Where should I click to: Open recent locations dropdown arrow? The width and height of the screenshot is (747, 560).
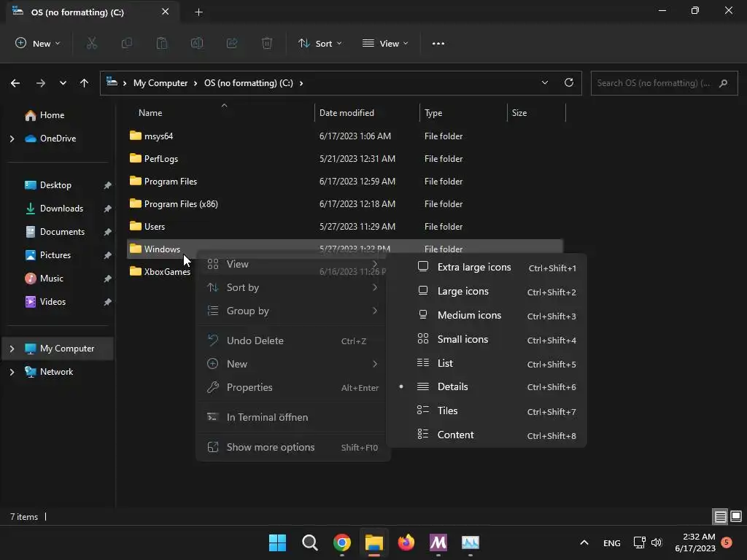63,83
